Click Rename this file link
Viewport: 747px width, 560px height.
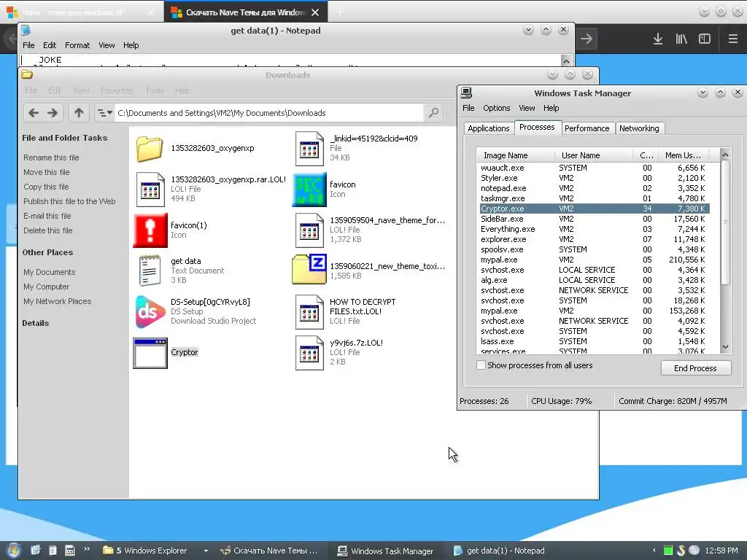click(x=52, y=157)
